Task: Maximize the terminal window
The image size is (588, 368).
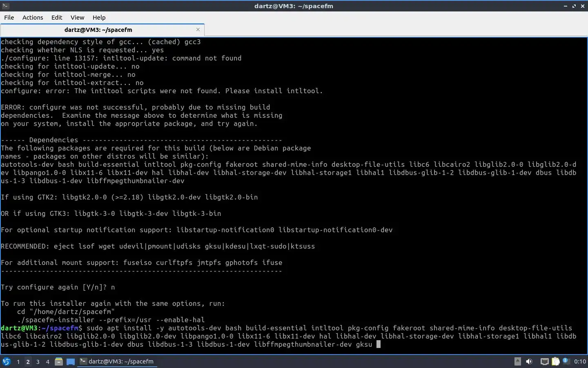Action: 574,6
